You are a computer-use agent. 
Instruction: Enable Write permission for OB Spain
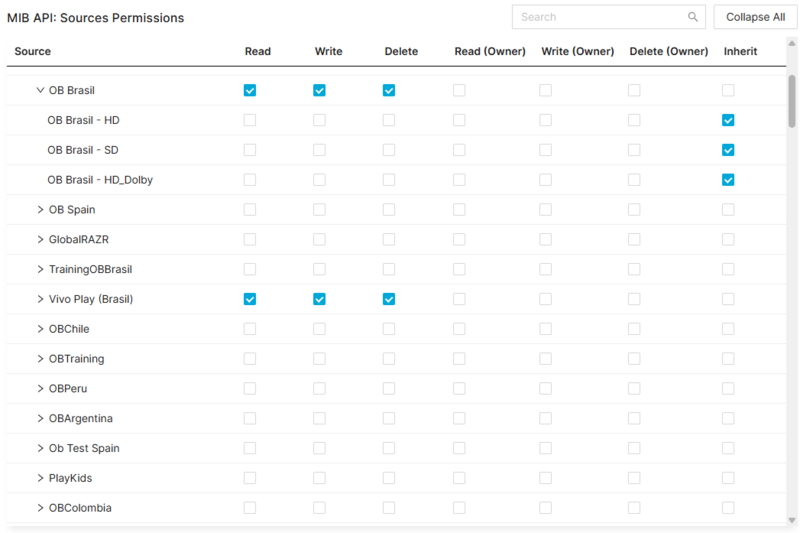tap(319, 210)
